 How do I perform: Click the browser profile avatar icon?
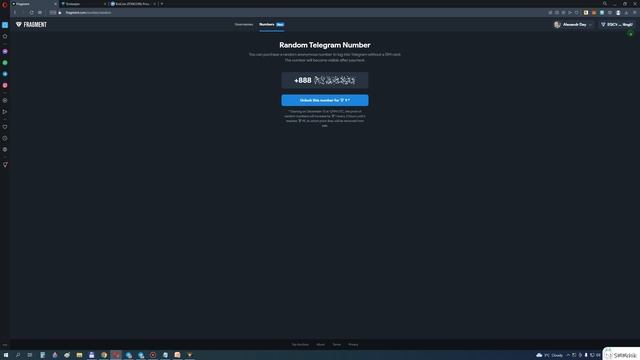coord(618,13)
